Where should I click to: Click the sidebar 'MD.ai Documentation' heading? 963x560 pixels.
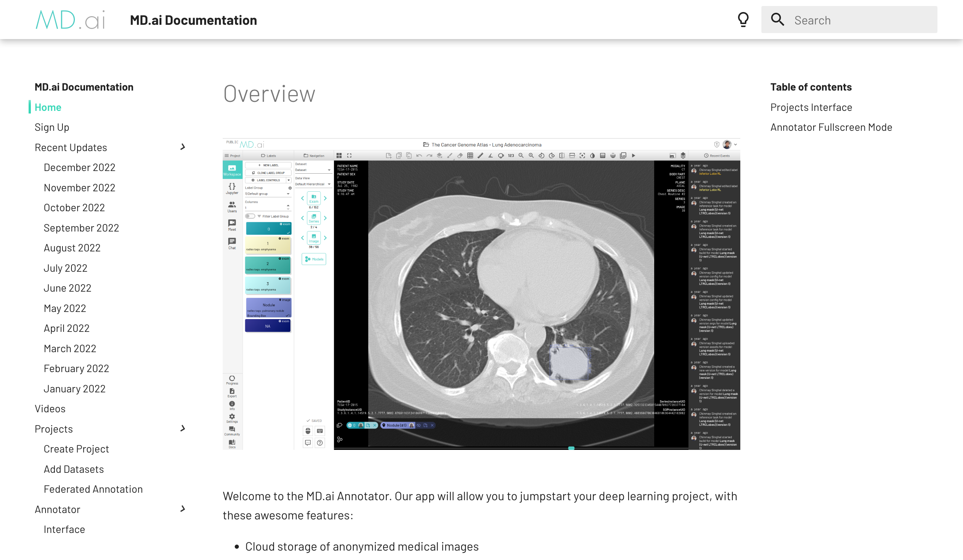[x=84, y=87]
